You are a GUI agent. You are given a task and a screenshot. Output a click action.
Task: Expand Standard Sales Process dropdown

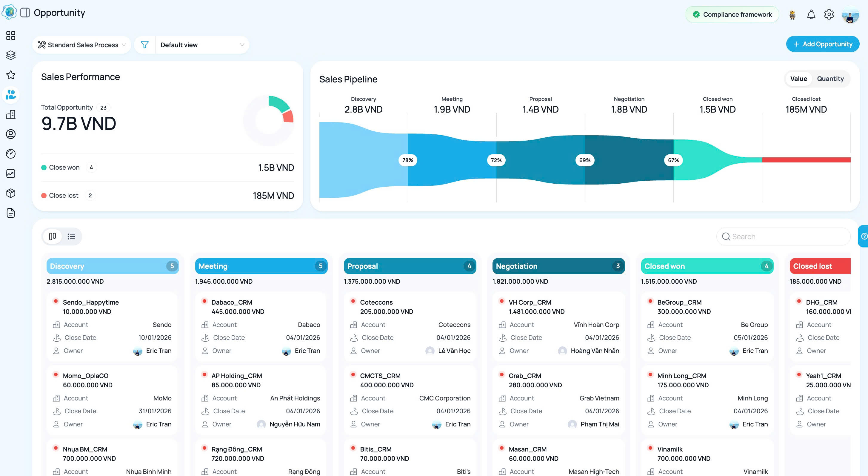(82, 45)
